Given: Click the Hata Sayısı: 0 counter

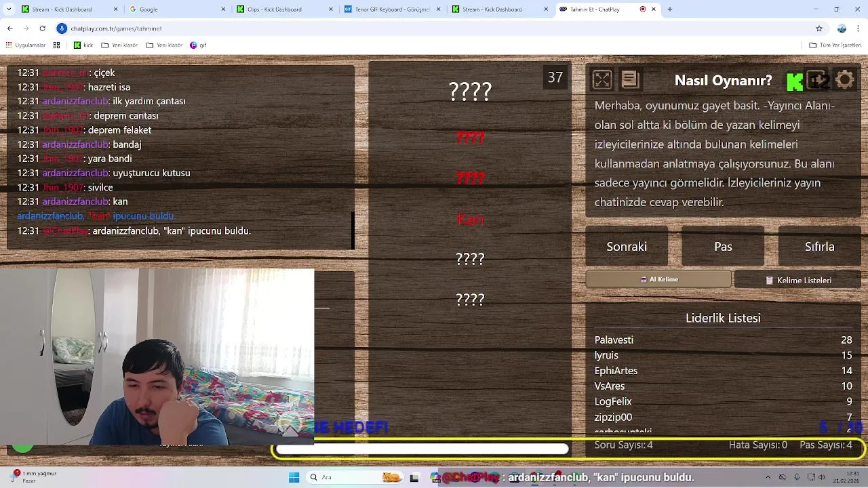Looking at the screenshot, I should coord(757,445).
